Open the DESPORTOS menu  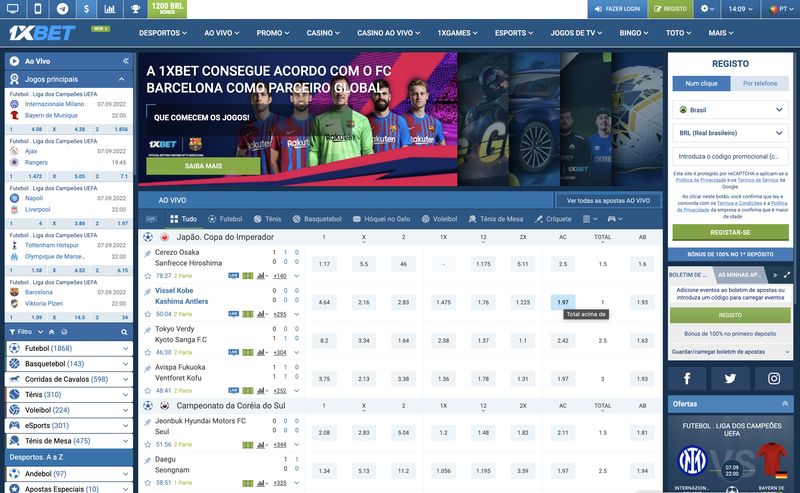click(x=163, y=33)
